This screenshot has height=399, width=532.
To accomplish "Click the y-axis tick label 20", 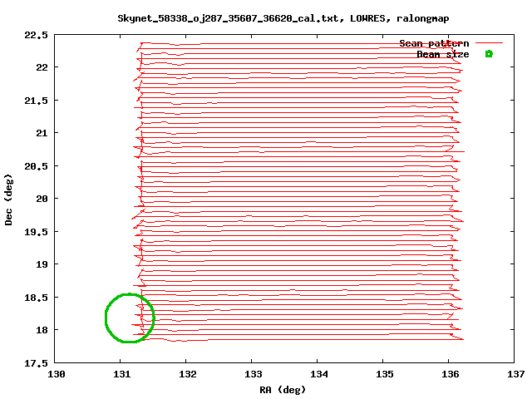I will tap(42, 199).
